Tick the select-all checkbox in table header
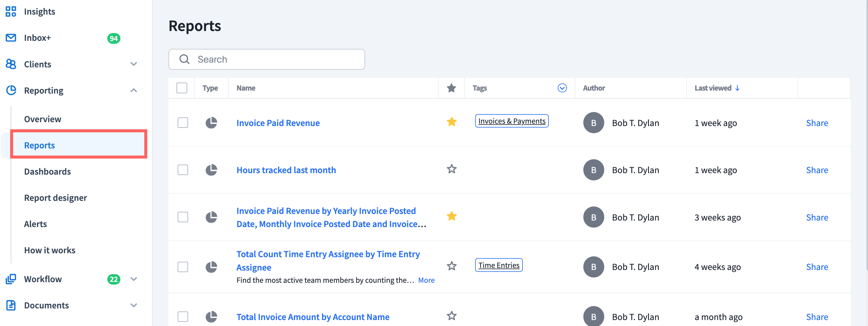Screen dimensions: 868x326 pos(182,88)
